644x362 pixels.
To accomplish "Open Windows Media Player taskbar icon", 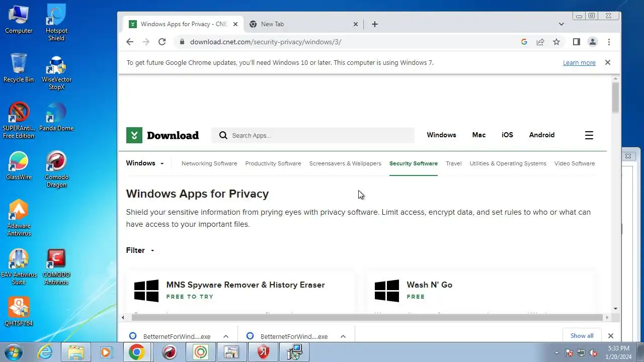I will [x=106, y=352].
